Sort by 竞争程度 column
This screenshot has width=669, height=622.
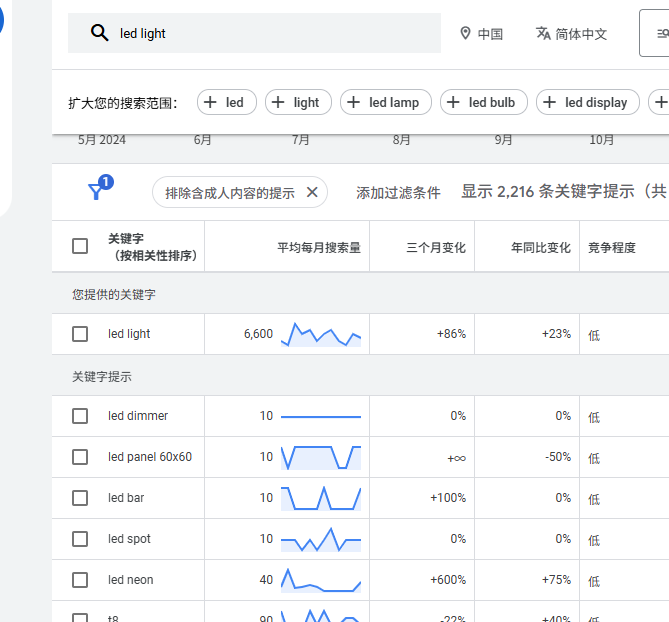coord(612,247)
